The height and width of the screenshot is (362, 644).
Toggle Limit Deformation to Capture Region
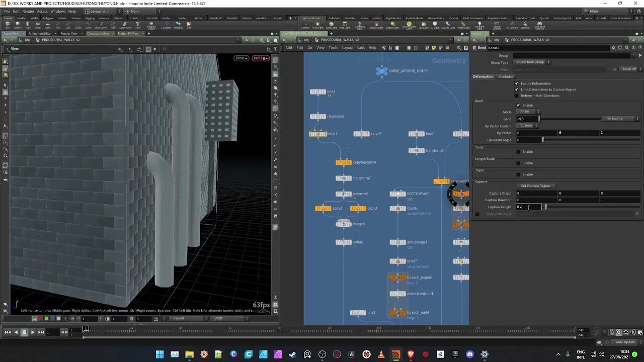(517, 89)
